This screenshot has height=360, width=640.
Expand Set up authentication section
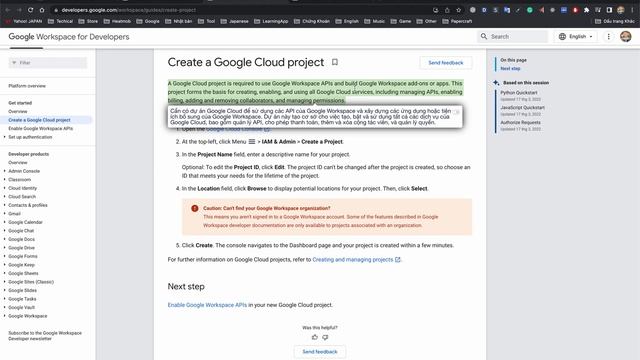pyautogui.click(x=30, y=137)
